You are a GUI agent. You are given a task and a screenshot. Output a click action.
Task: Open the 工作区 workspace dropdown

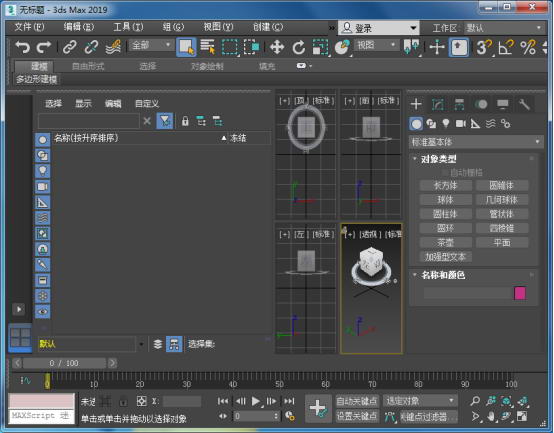pyautogui.click(x=503, y=28)
